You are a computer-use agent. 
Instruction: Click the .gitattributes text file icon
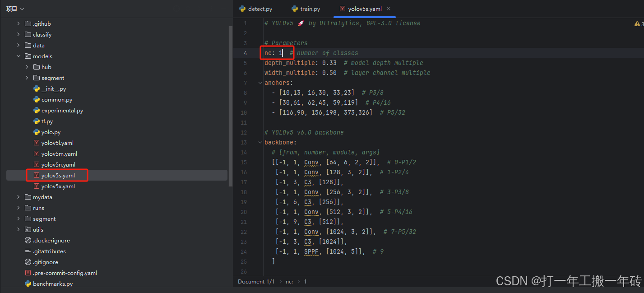[x=28, y=251]
